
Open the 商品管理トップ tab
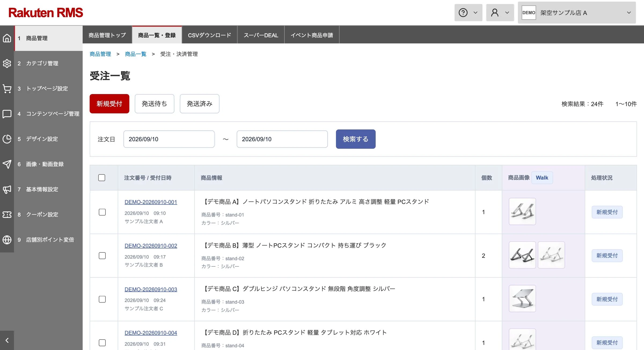[x=107, y=35]
